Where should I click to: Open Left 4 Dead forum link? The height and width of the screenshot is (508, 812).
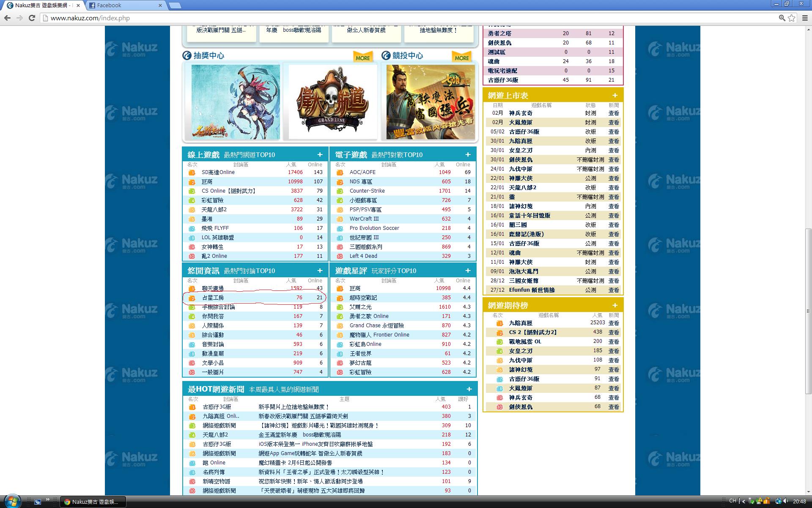tap(363, 256)
